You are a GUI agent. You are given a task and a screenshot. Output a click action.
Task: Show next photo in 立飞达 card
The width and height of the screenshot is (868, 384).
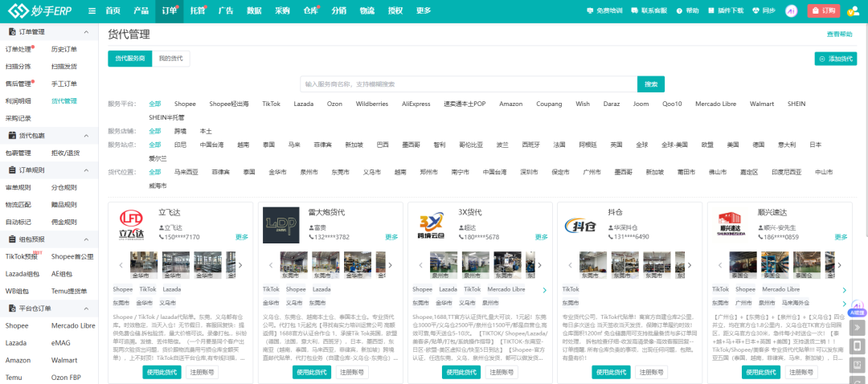tap(240, 265)
